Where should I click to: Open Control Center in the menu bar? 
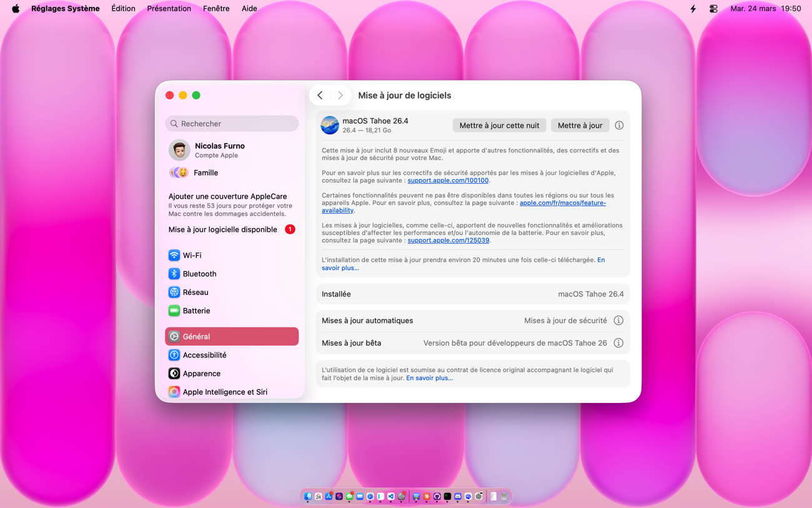click(x=713, y=9)
